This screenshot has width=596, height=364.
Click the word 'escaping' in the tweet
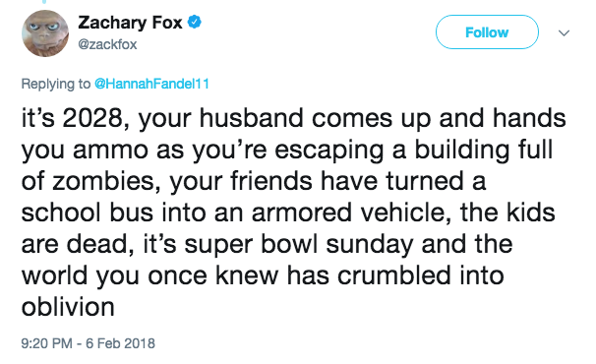tap(329, 151)
